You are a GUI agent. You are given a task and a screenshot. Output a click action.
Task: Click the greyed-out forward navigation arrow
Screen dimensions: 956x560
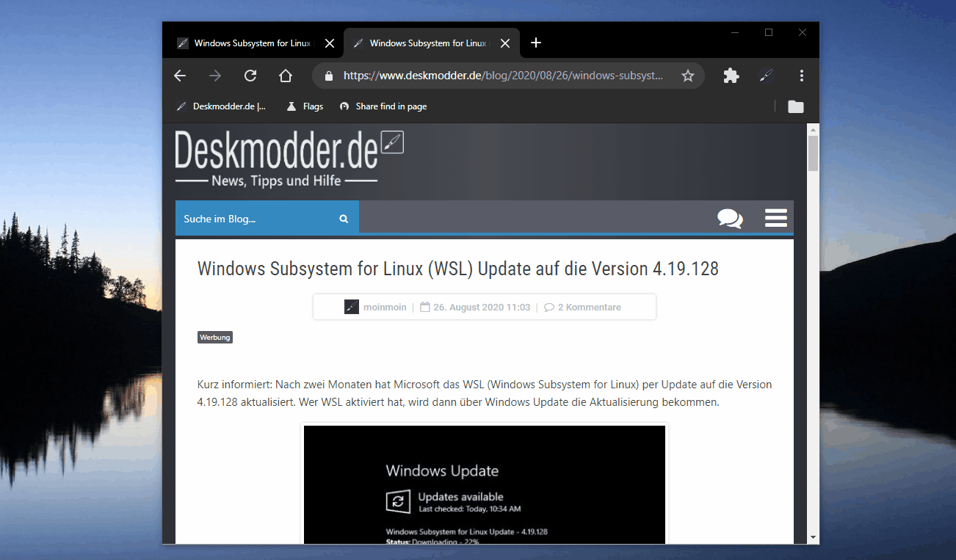pos(215,76)
